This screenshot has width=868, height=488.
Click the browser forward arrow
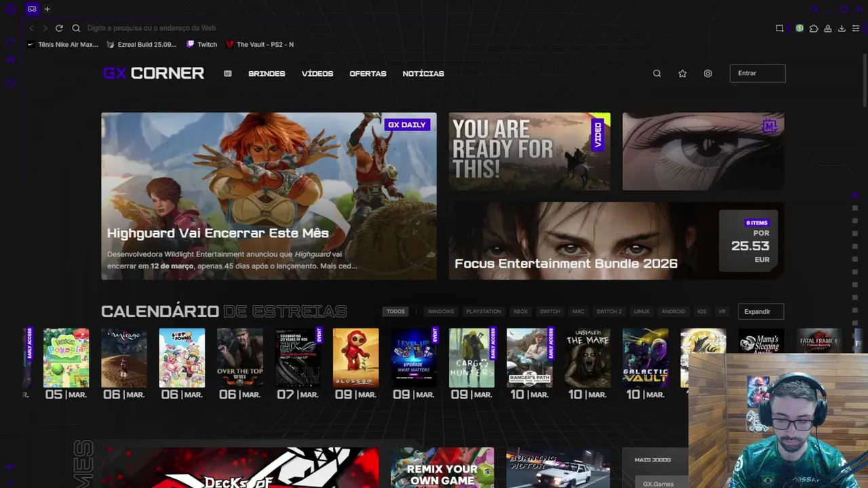[45, 28]
